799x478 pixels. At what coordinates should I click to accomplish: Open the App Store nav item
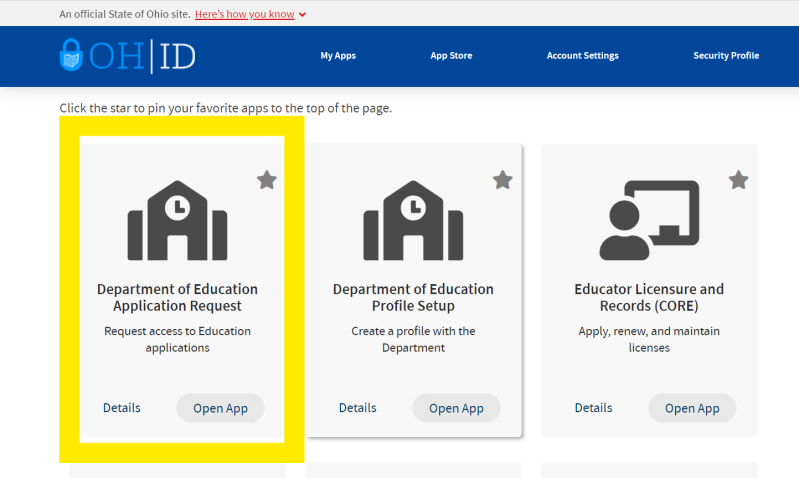click(451, 56)
